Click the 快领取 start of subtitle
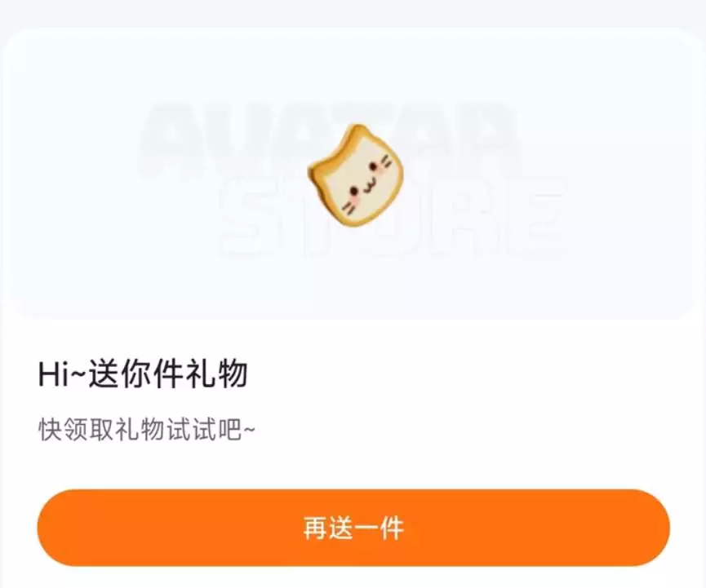This screenshot has height=588, width=706. (x=76, y=430)
